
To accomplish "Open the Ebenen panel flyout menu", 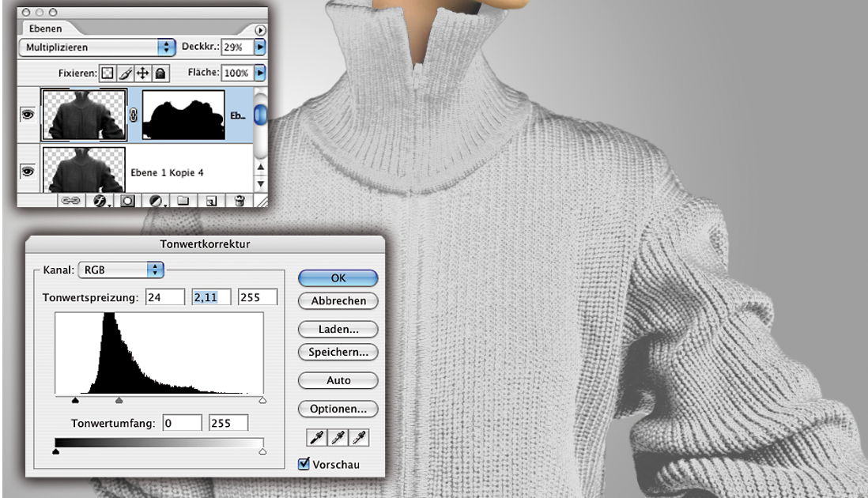I will click(260, 29).
